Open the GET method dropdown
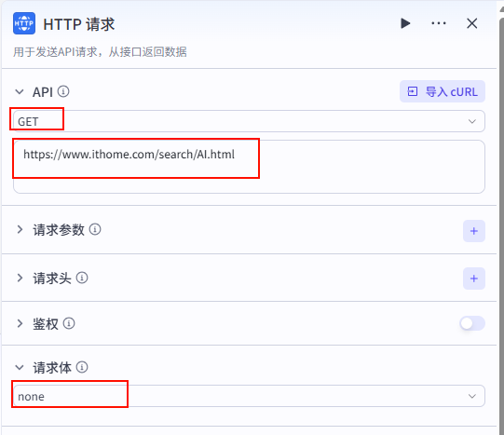The image size is (504, 435). pos(249,121)
